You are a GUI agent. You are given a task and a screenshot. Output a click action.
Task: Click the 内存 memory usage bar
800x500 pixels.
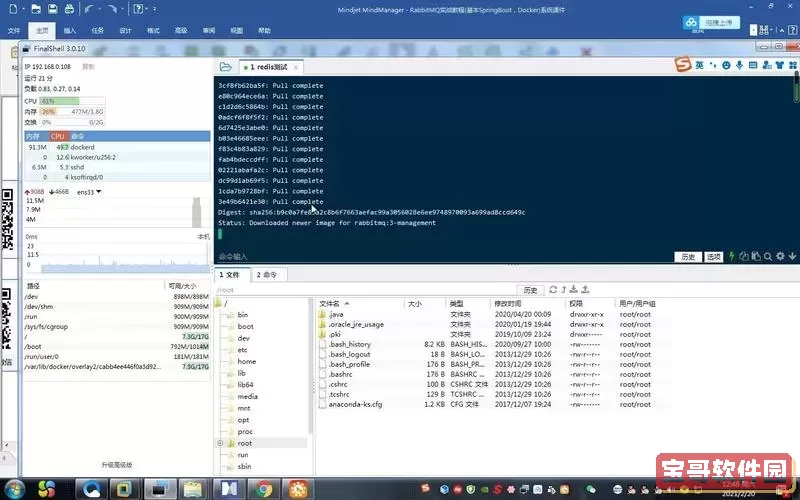72,111
